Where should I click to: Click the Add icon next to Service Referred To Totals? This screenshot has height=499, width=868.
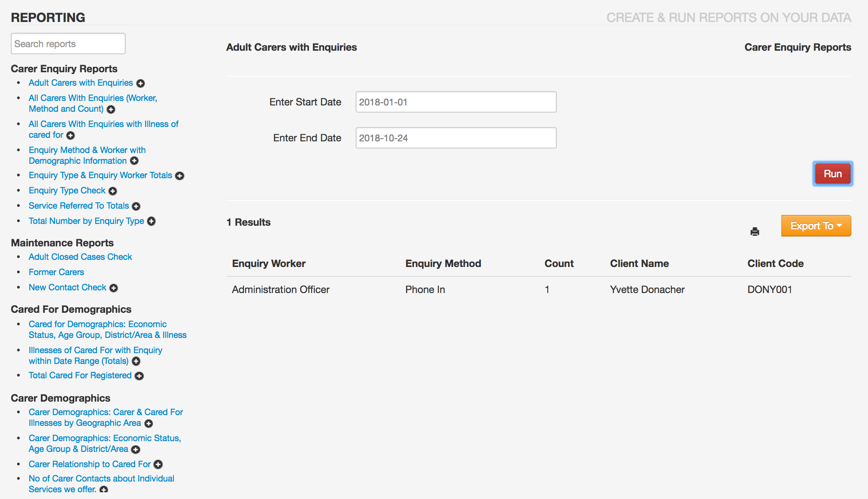[x=137, y=206]
